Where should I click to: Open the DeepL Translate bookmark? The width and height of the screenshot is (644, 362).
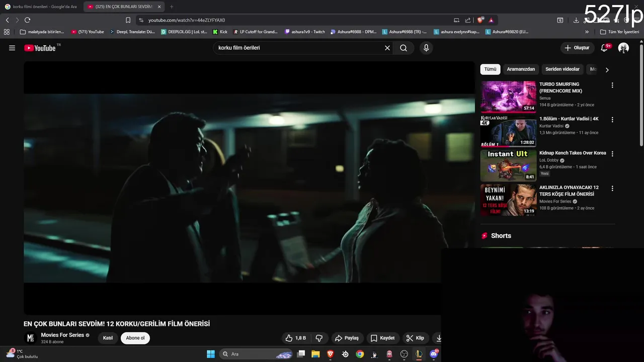coord(132,32)
